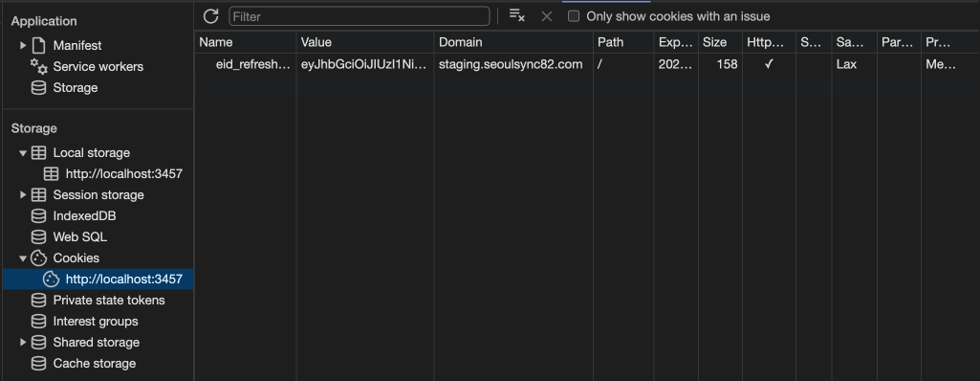This screenshot has width=980, height=381.
Task: Click the 158 size cell
Action: 720,64
